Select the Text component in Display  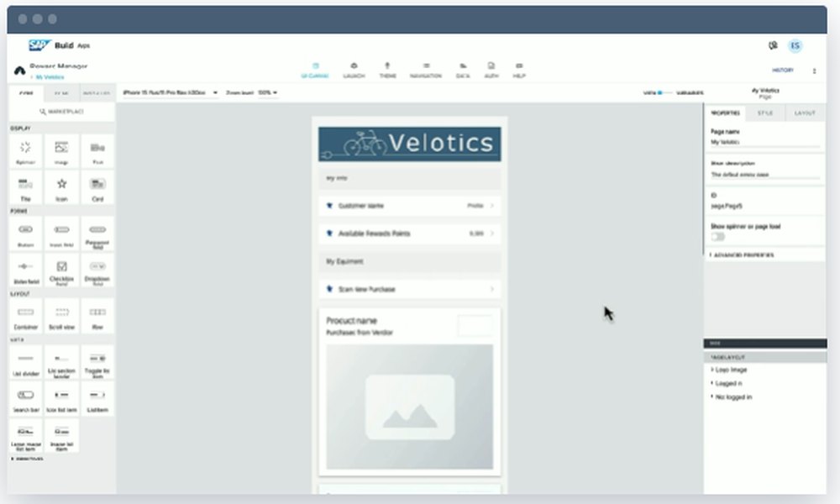click(97, 151)
